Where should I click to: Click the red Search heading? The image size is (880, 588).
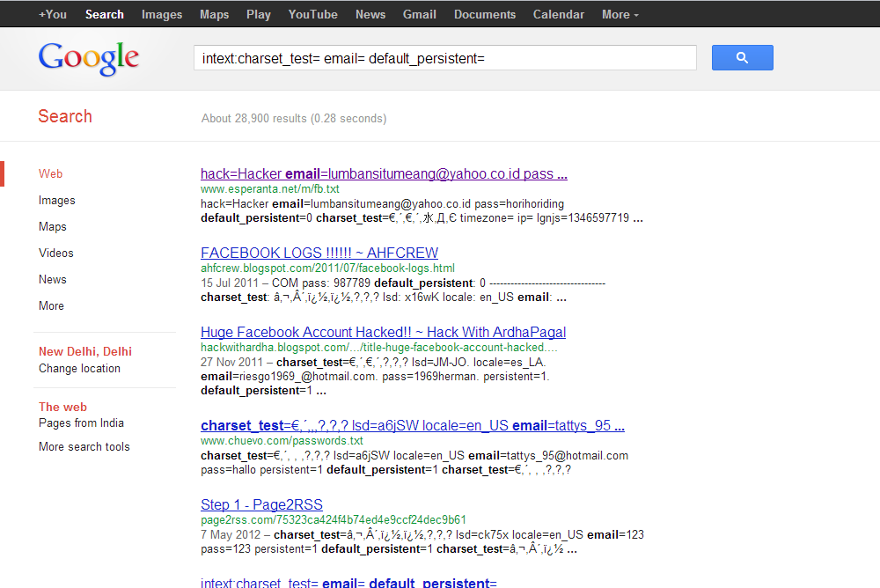pos(65,116)
